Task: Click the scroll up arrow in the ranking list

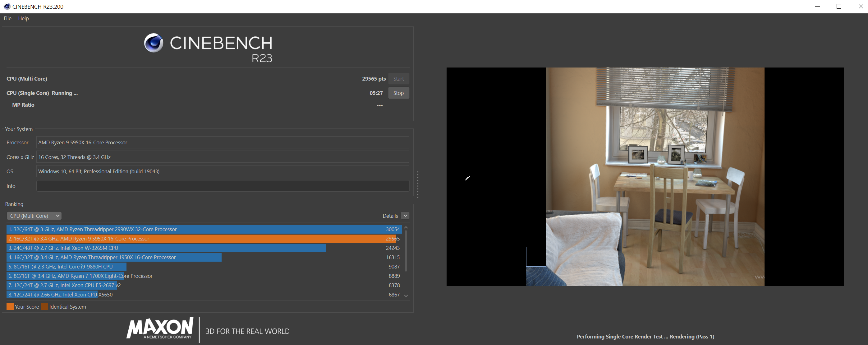Action: [x=406, y=228]
